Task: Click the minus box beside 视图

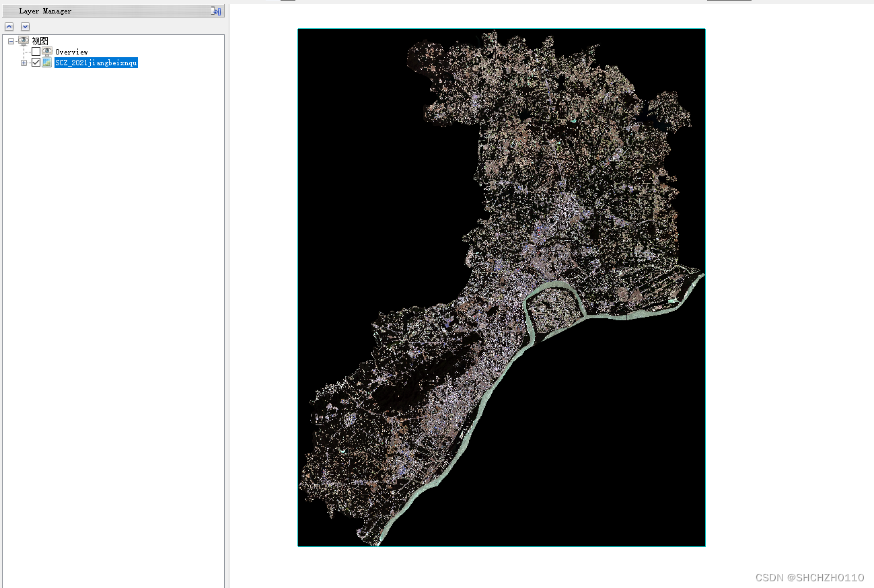Action: pos(11,40)
